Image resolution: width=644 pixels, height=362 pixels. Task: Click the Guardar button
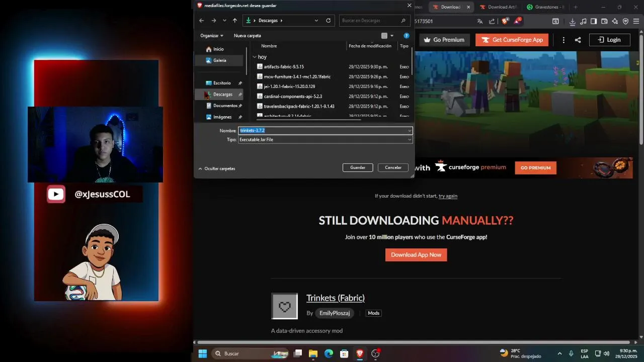[358, 167]
